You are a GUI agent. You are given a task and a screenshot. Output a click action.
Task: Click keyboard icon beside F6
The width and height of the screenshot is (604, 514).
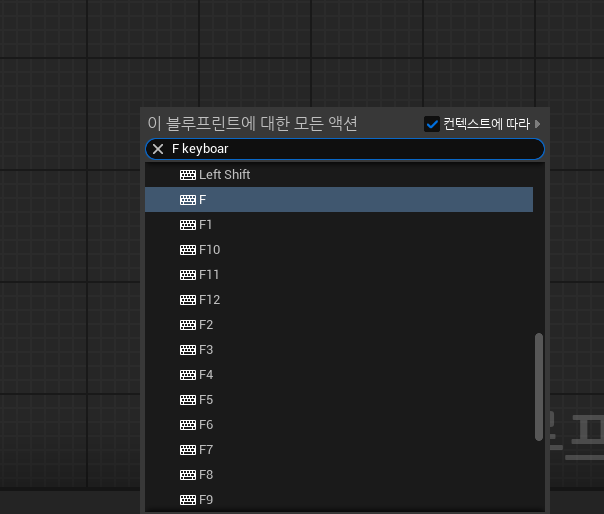(x=188, y=425)
